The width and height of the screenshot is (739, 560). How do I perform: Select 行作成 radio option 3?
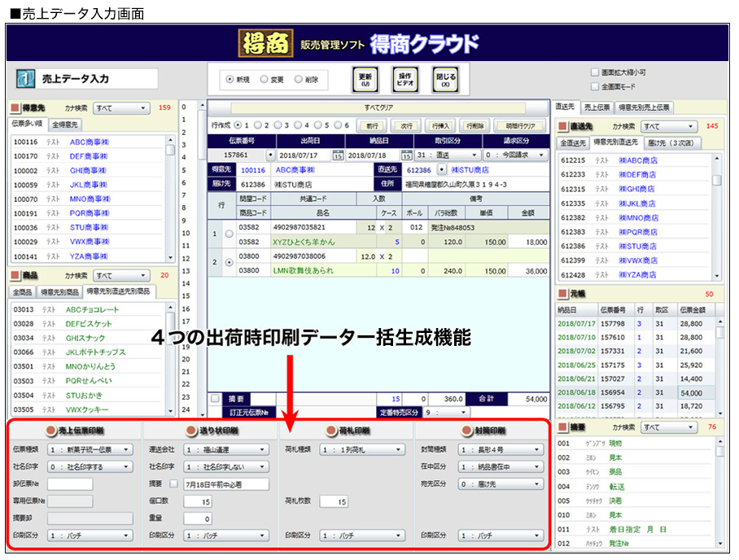click(278, 125)
